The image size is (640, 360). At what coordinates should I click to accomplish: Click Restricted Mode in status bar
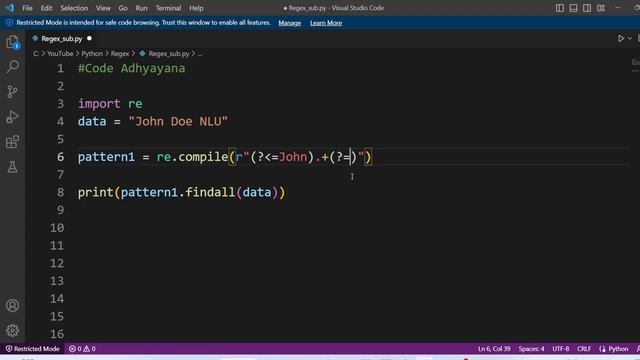click(33, 349)
